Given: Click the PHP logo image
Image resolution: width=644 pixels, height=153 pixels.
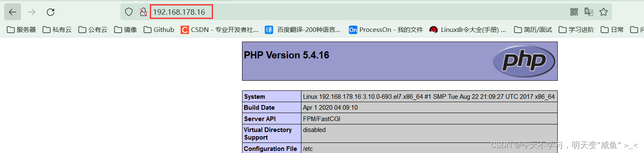Looking at the screenshot, I should 524,61.
